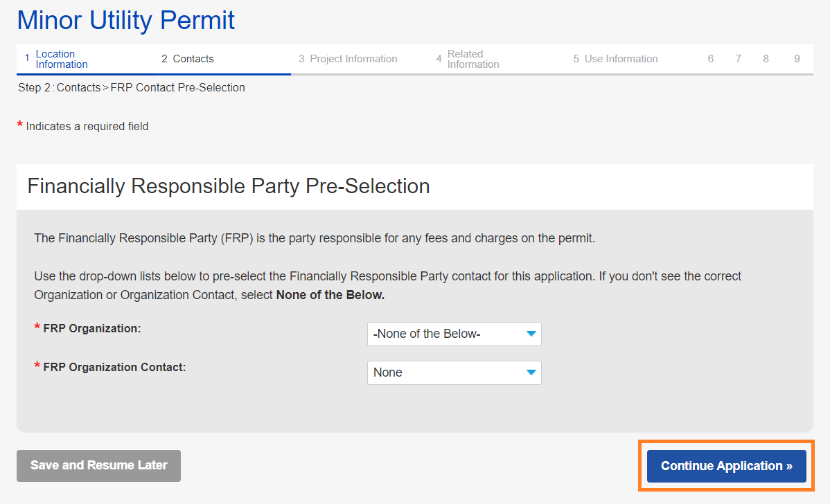Click the 'Indicates a required field' note
Viewport: 830px width, 504px height.
(x=87, y=127)
